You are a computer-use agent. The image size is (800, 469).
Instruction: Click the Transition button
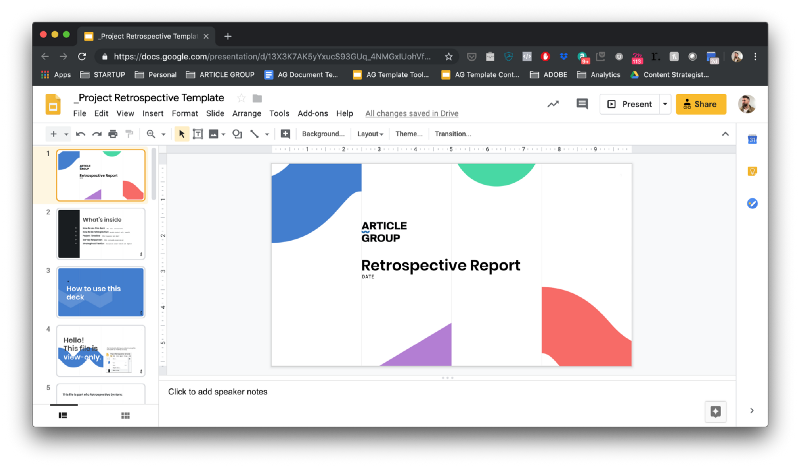[453, 134]
